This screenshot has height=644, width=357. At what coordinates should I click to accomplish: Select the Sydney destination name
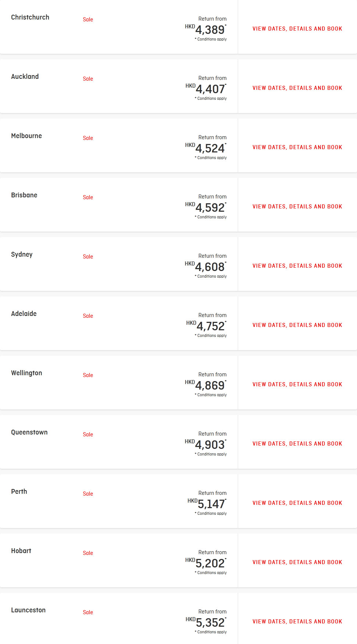click(x=22, y=254)
